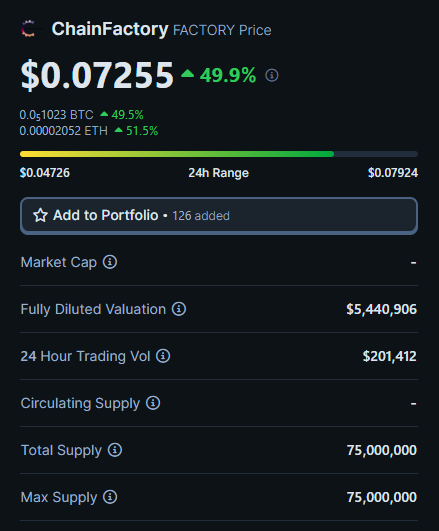Click the Fully Diluted Valuation label
The image size is (439, 531).
coord(93,310)
